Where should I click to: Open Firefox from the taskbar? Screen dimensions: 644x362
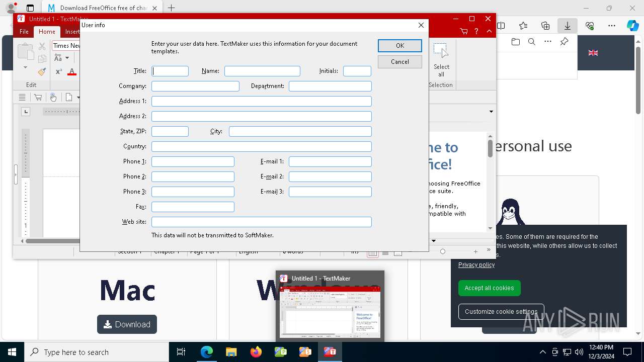click(x=256, y=352)
